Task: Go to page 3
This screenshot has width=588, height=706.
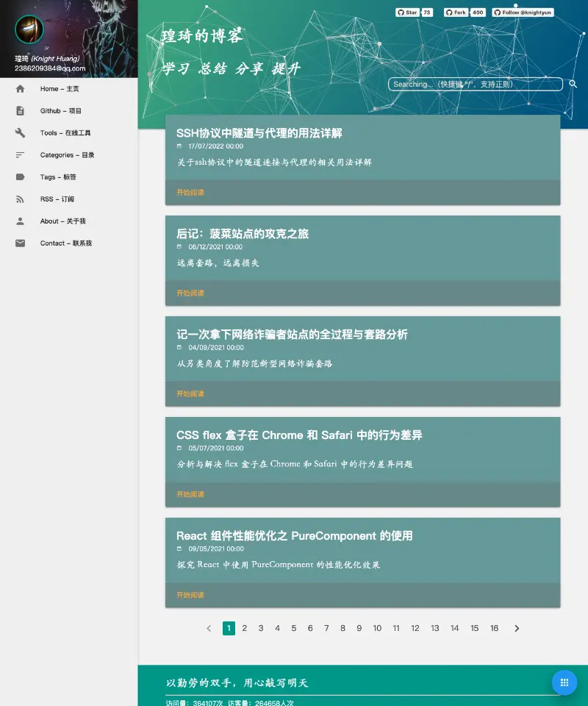Action: coord(261,628)
